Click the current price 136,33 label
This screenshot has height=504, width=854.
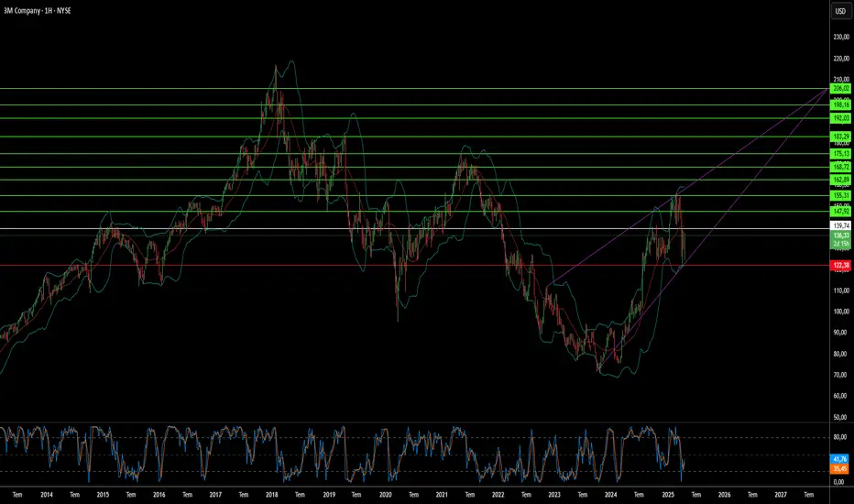(x=841, y=236)
